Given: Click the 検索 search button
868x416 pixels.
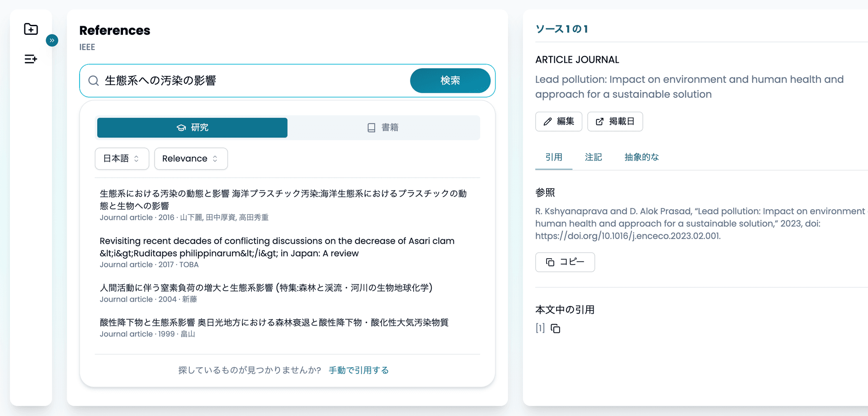Looking at the screenshot, I should (450, 80).
